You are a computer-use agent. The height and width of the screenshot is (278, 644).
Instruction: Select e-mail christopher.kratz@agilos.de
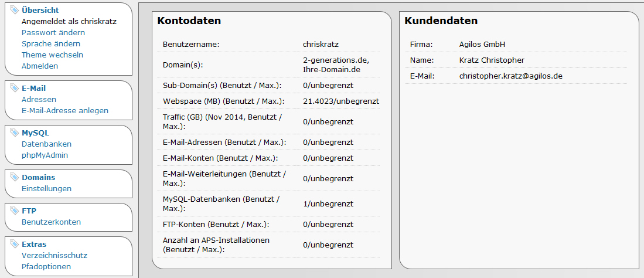(511, 76)
